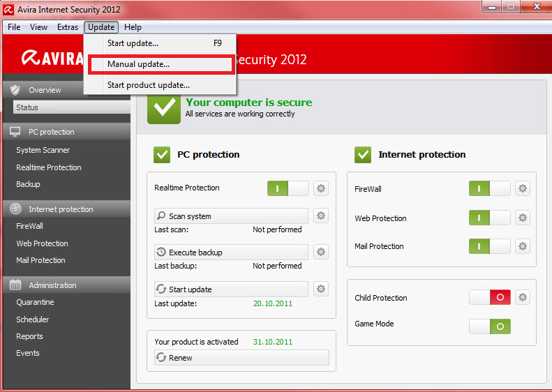Enable the Child Protection switch
The height and width of the screenshot is (392, 552).
point(490,297)
